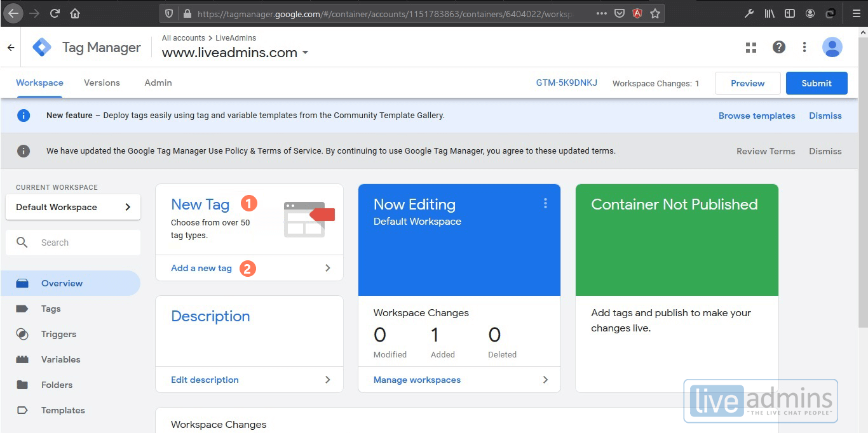The image size is (868, 433).
Task: Open the browser library icon
Action: tap(770, 13)
